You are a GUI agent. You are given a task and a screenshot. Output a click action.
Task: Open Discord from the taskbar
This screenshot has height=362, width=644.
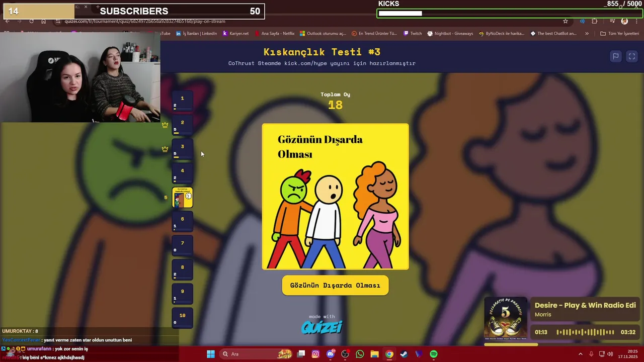click(331, 354)
